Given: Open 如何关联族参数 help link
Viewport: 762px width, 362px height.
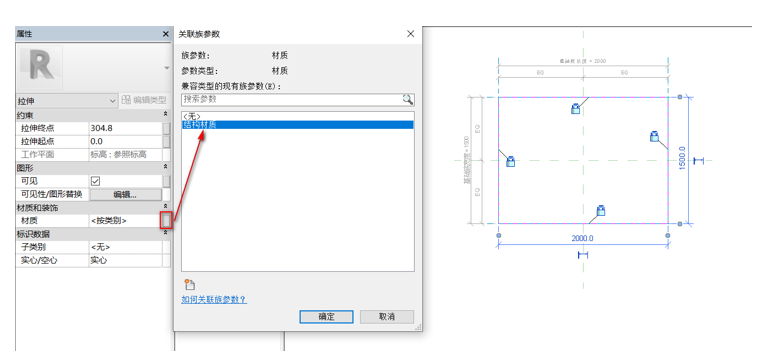Looking at the screenshot, I should click(214, 299).
